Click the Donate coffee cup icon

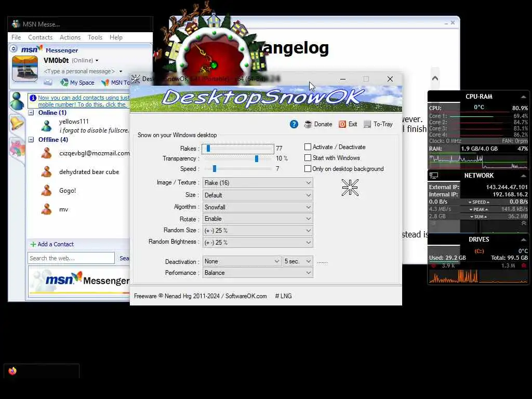click(308, 124)
